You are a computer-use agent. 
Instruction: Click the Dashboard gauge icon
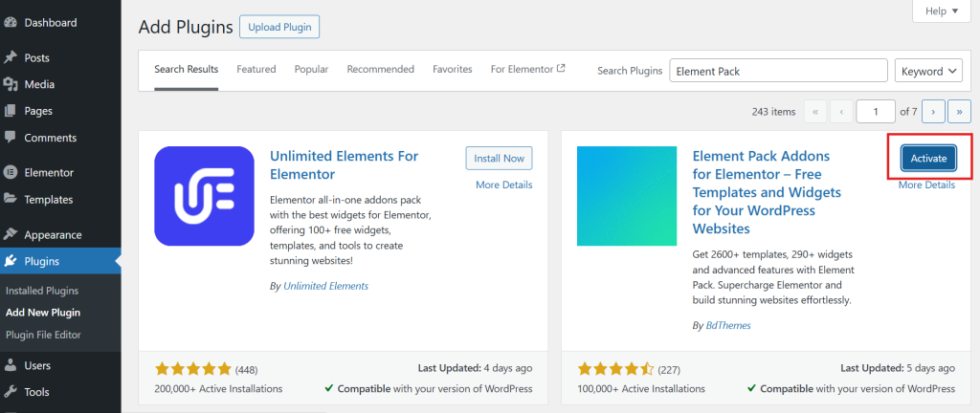coord(11,22)
